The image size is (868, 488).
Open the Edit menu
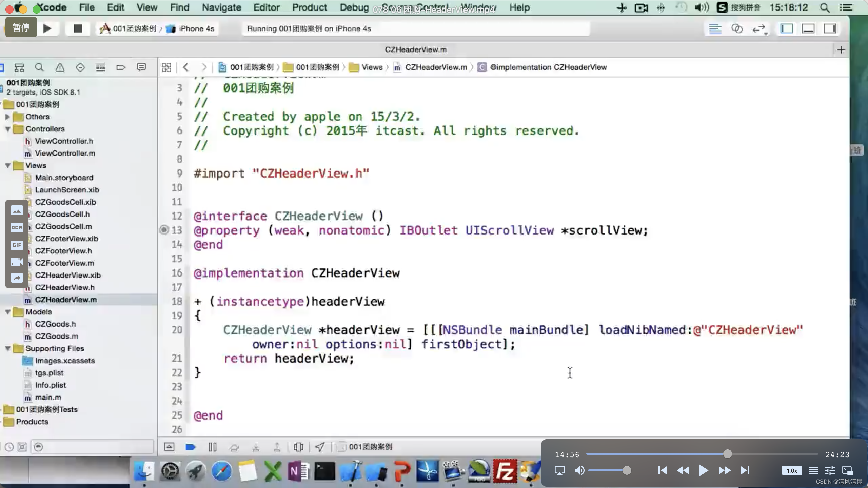click(116, 7)
